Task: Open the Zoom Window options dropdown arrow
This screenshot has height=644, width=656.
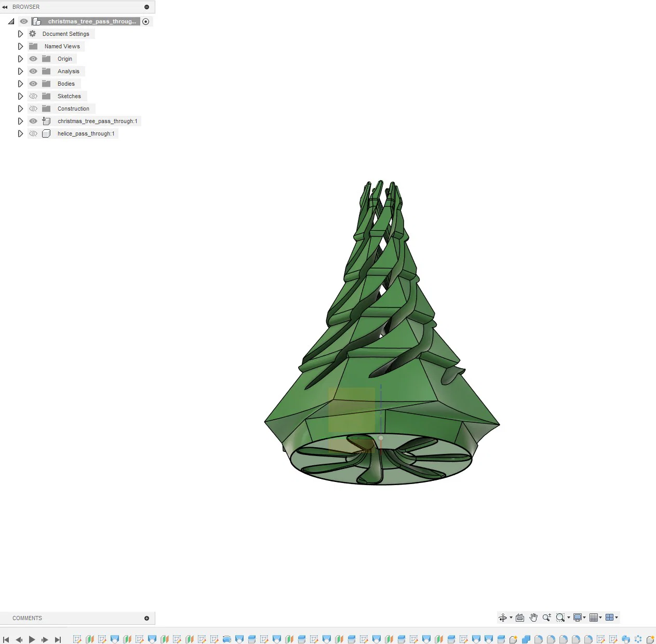Action: point(569,618)
